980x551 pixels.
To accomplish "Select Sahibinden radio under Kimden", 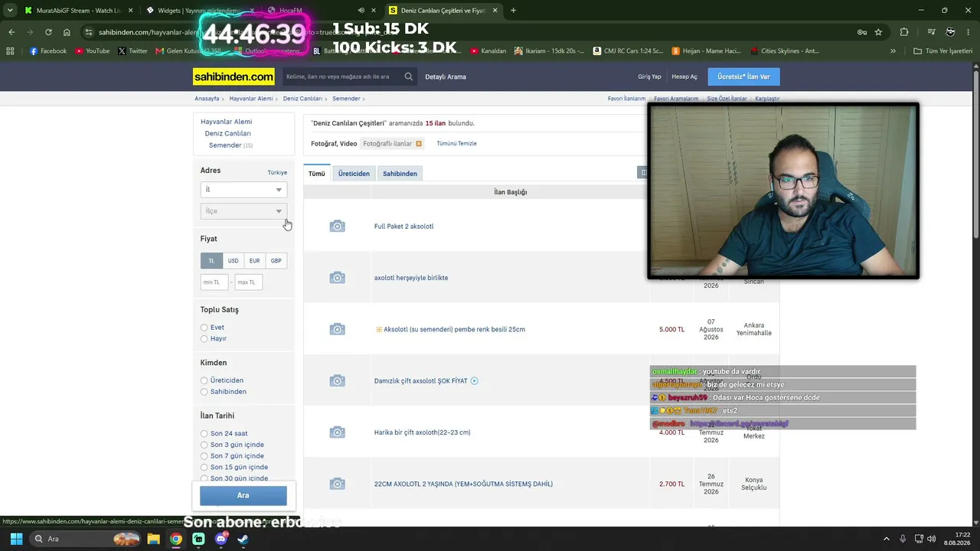I will click(204, 392).
